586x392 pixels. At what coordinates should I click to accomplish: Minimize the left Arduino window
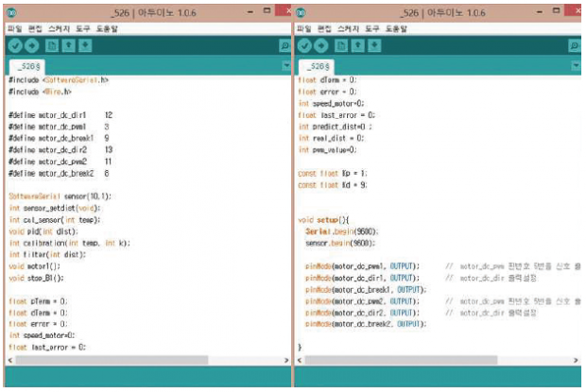coord(250,11)
